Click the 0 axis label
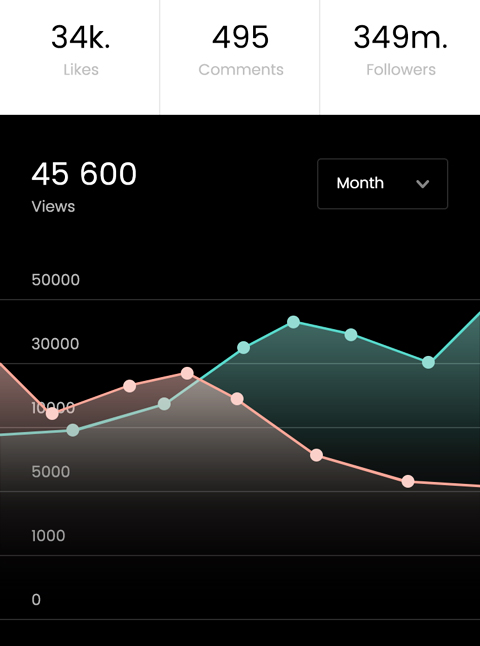Screen dimensions: 480x646 [36, 600]
